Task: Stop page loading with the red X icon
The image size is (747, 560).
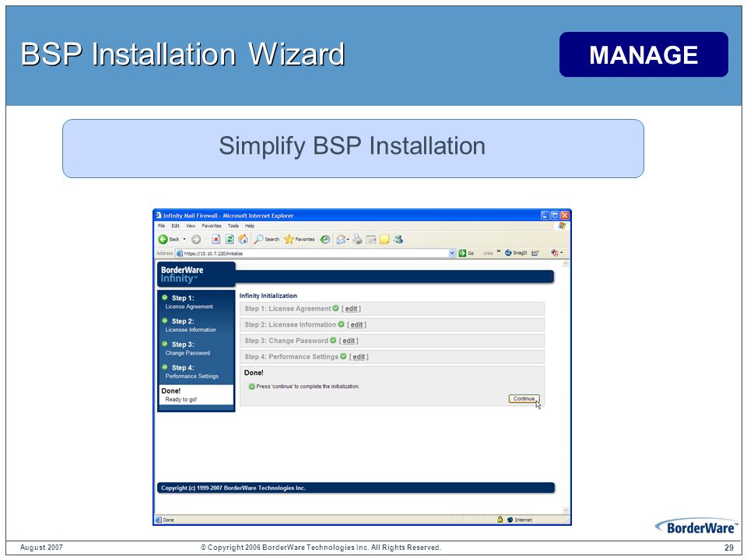Action: click(x=216, y=239)
